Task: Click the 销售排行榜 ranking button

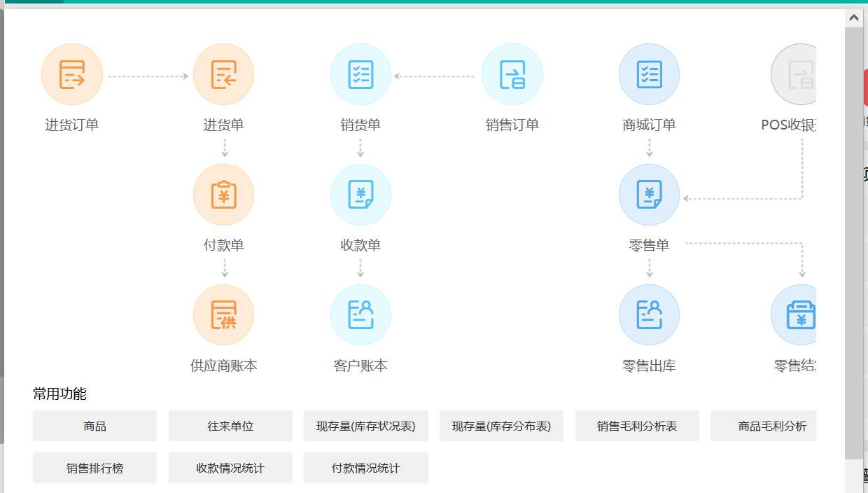Action: (x=94, y=468)
